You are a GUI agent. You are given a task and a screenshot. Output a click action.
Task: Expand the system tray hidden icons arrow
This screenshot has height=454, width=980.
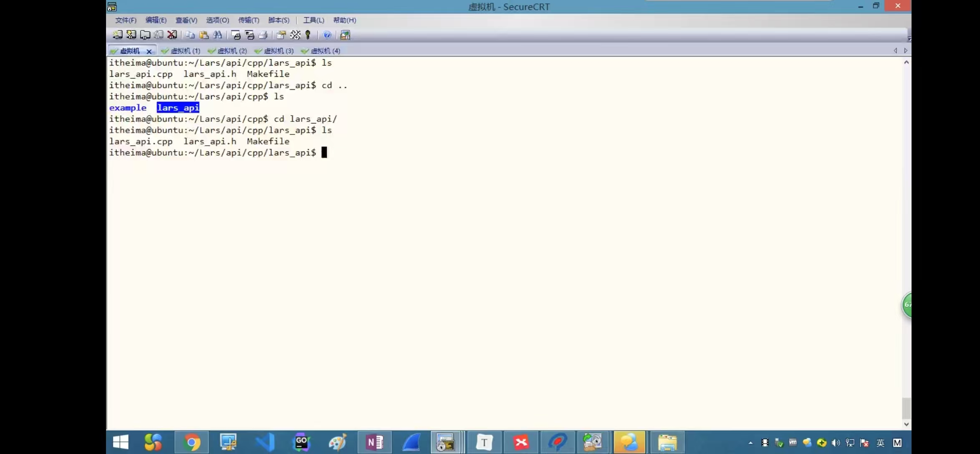pyautogui.click(x=750, y=443)
